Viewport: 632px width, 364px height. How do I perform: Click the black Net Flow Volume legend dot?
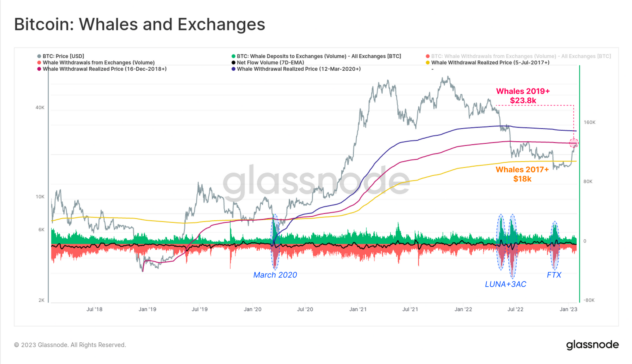[x=233, y=62]
